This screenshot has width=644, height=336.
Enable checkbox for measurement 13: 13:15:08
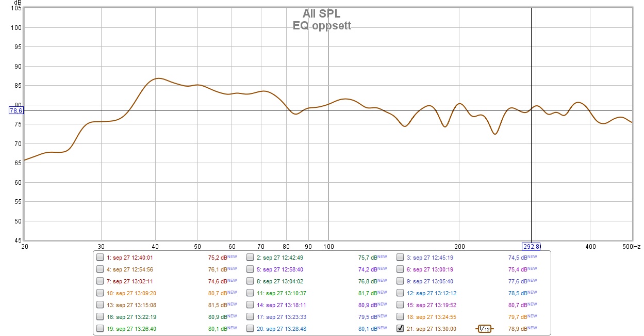pos(100,305)
